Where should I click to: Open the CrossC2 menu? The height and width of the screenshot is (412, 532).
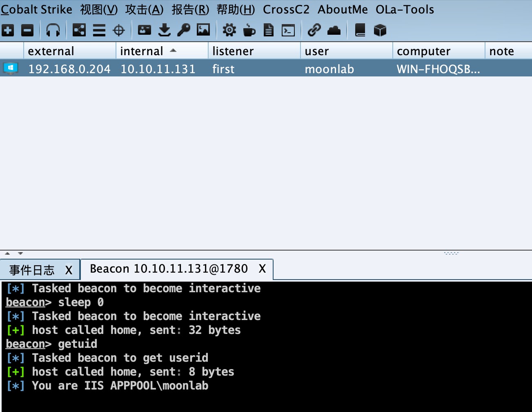tap(286, 9)
